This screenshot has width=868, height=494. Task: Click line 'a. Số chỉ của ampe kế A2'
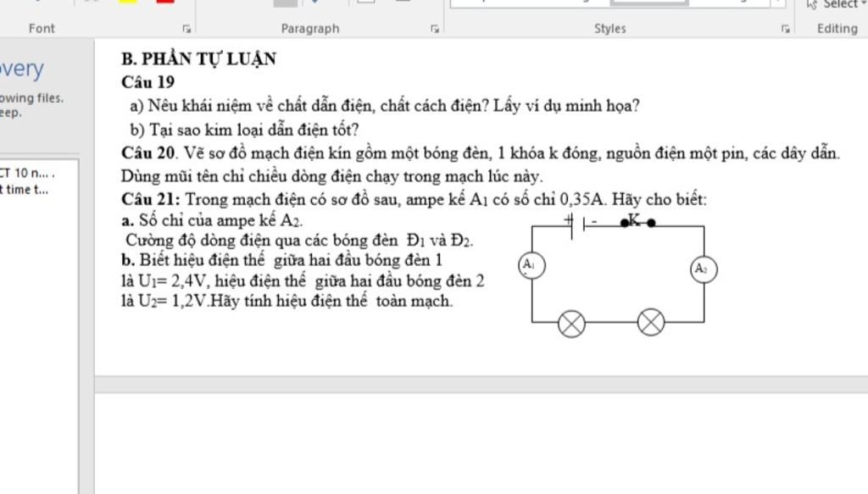coord(212,220)
